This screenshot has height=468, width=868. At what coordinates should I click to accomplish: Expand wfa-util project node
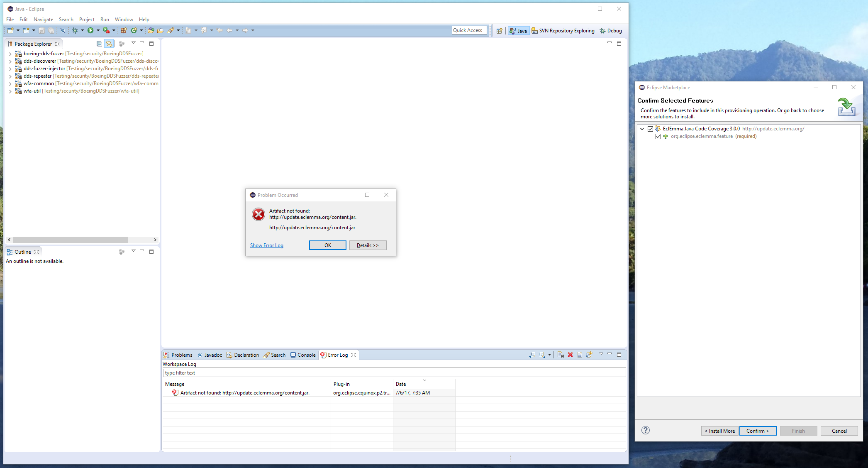10,91
